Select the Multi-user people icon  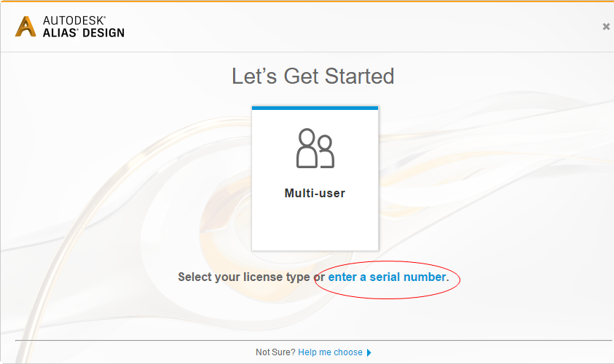(315, 149)
